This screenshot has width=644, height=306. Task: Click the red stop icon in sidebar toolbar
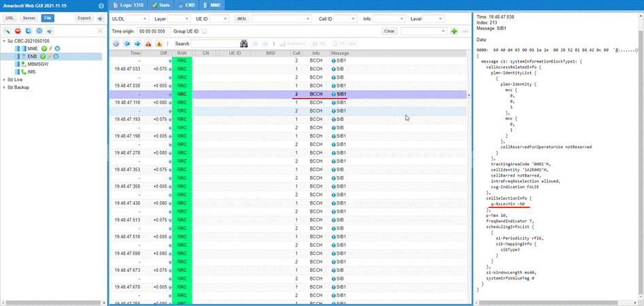18,31
